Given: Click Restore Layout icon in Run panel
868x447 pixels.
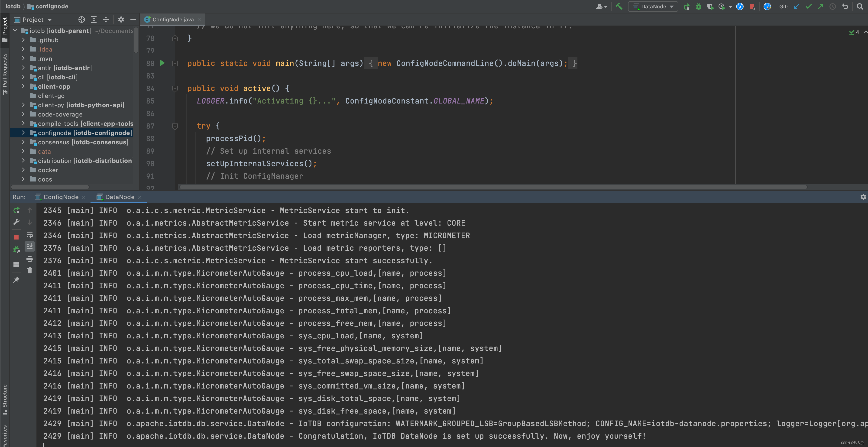Looking at the screenshot, I should 16,264.
